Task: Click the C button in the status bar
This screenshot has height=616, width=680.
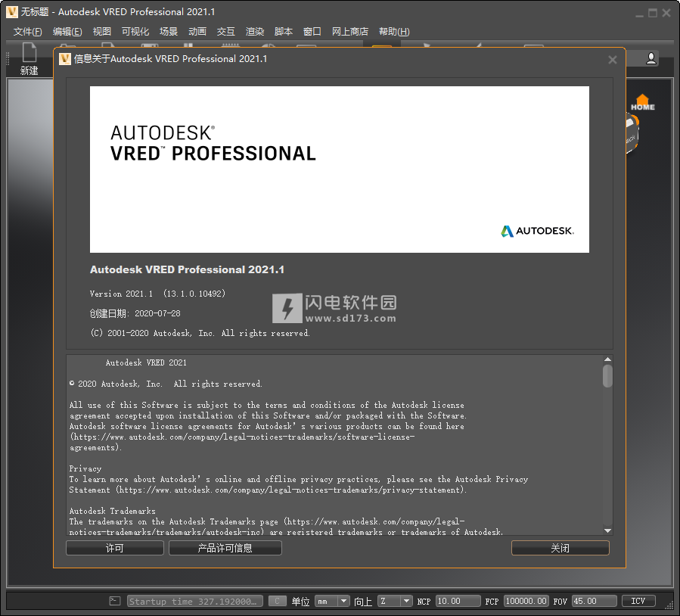Action: (x=277, y=601)
